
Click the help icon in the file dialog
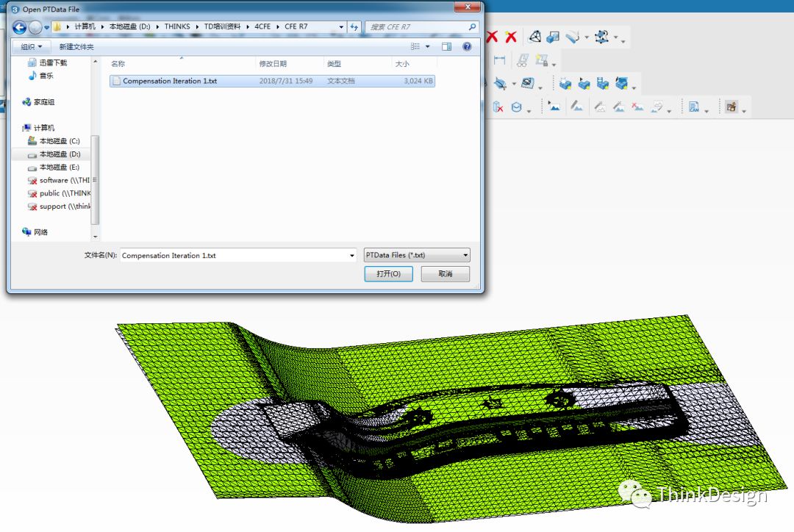click(x=467, y=46)
